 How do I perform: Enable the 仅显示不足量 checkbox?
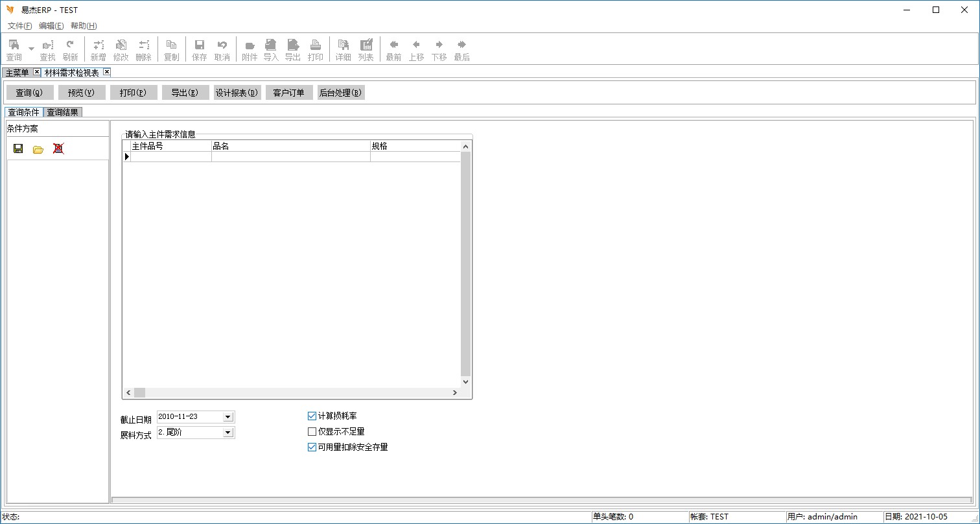pyautogui.click(x=312, y=431)
